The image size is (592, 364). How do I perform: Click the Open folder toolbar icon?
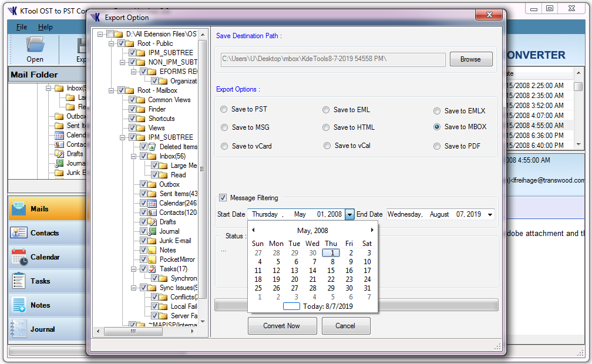click(35, 45)
